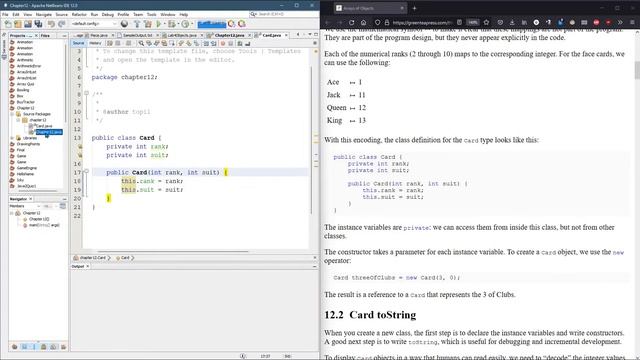Click chapter12.Card breadcrumb below editor
Screen dimensions: 640x360
[92, 258]
